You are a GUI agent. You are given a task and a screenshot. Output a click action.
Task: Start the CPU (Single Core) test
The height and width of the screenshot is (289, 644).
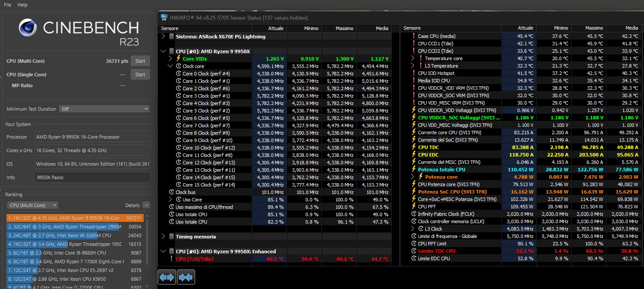[140, 75]
